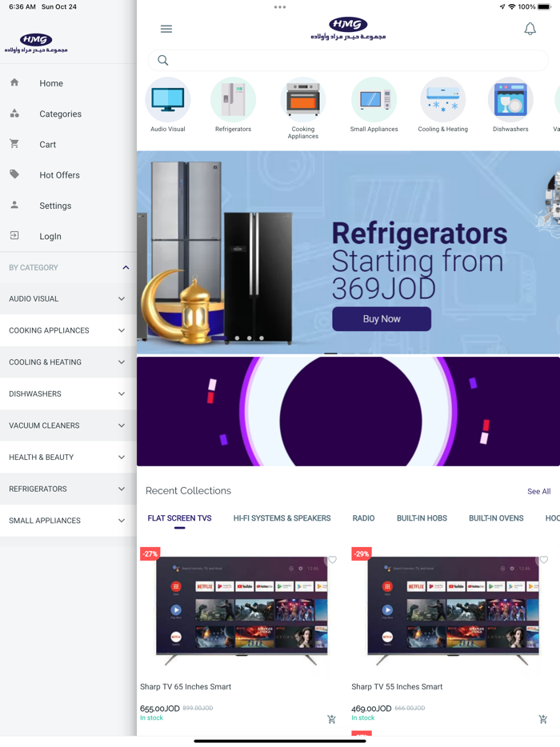Switch to FLAT SCREEN TVS tab
This screenshot has height=747, width=560.
pos(180,518)
